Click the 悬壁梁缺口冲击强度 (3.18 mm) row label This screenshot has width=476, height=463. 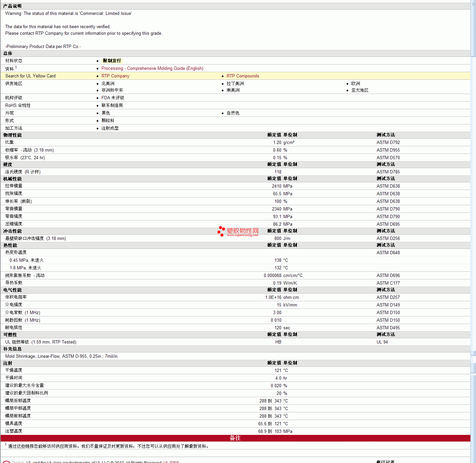(36, 239)
